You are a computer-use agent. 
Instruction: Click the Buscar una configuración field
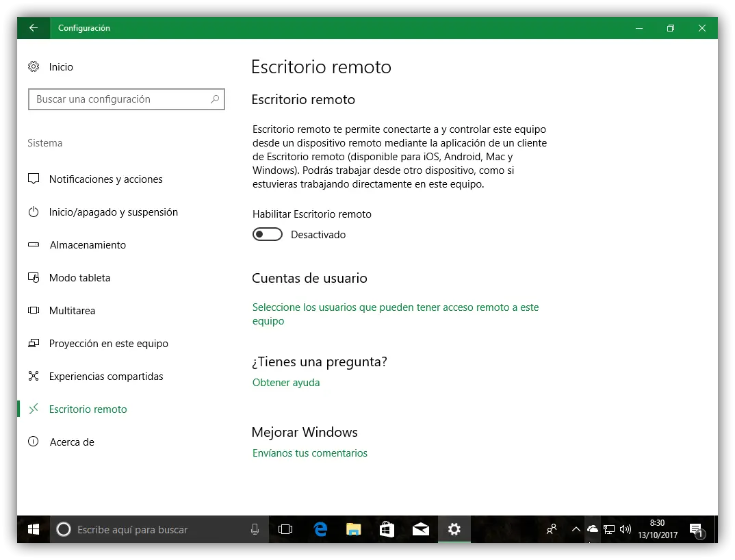pyautogui.click(x=126, y=99)
